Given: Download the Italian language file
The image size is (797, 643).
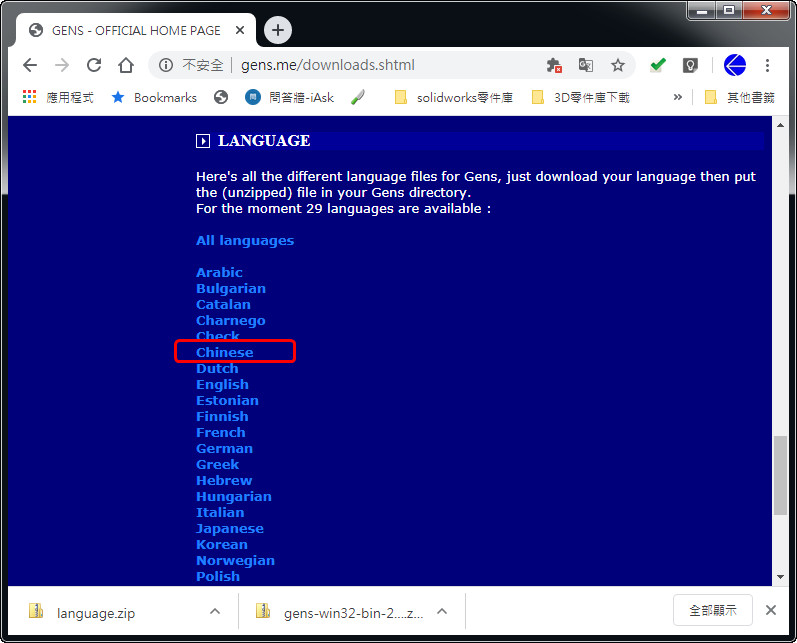Looking at the screenshot, I should tap(220, 512).
